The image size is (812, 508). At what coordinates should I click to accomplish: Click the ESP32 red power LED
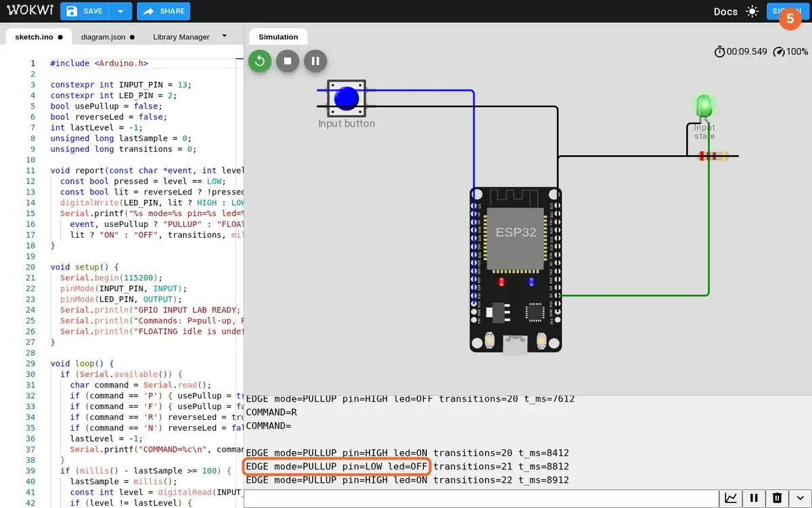(x=501, y=281)
